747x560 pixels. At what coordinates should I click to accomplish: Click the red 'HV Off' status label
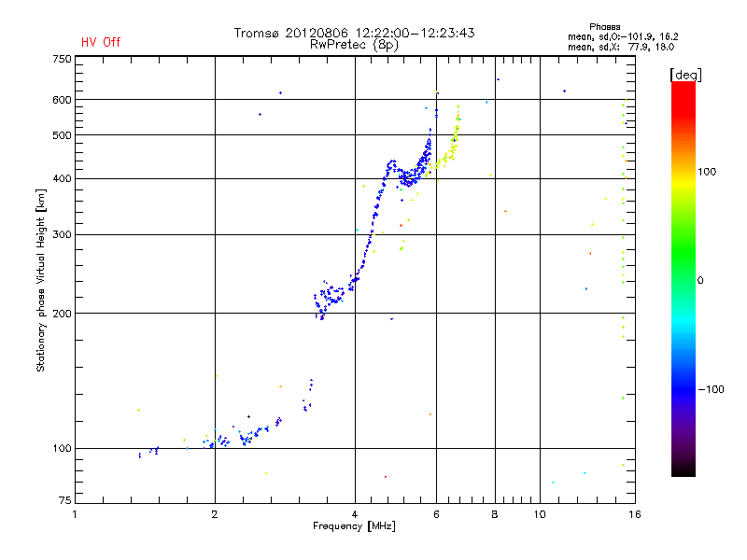point(101,42)
